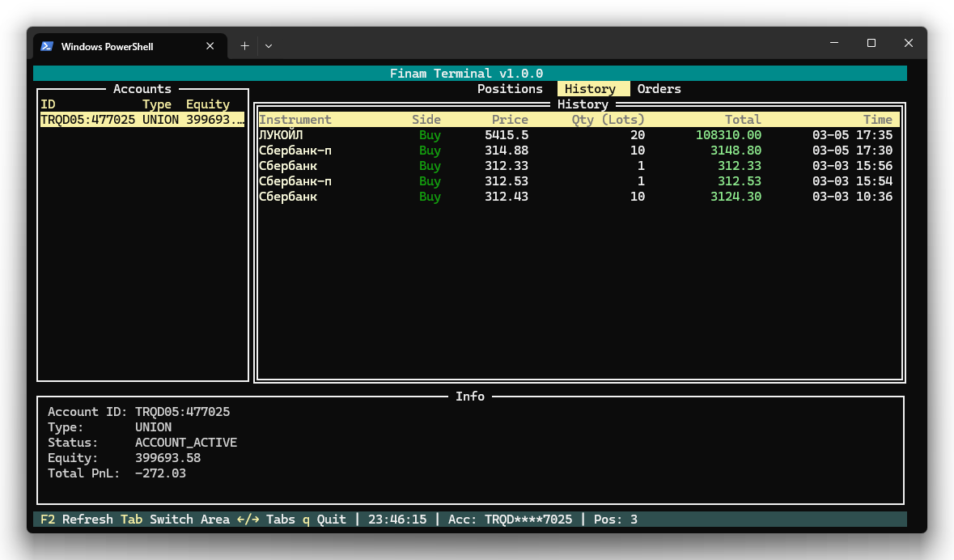This screenshot has height=560, width=954.
Task: Switch to the Positions tab
Action: 510,89
